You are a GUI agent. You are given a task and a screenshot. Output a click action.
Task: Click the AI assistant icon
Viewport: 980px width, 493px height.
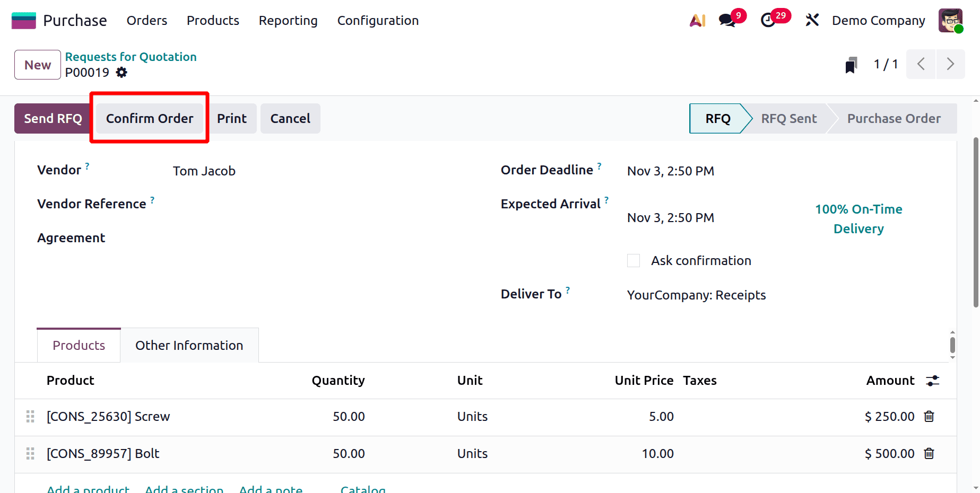pos(697,20)
